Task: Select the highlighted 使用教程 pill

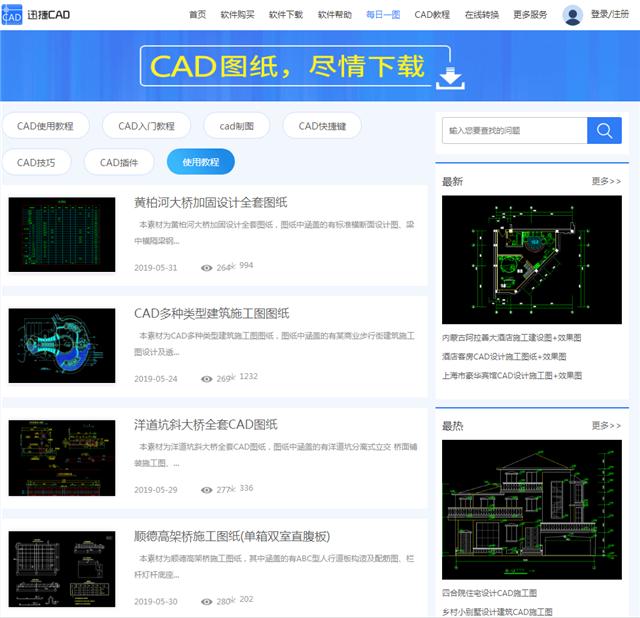Action: [200, 162]
